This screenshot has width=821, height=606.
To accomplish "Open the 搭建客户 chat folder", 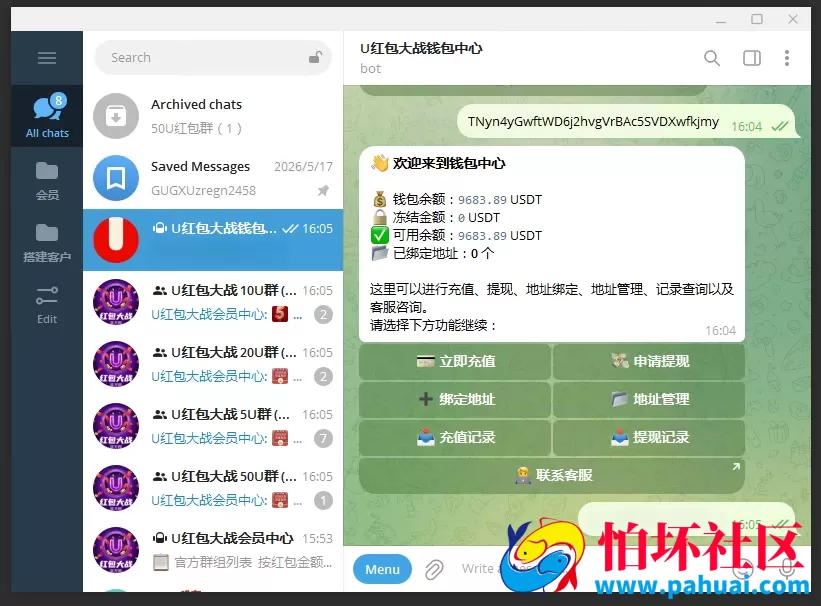I will tap(47, 243).
